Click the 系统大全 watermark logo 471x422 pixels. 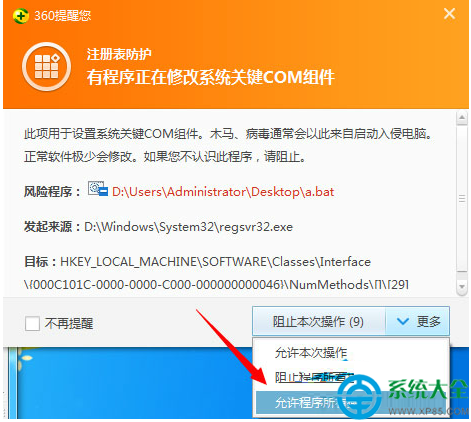[405, 396]
